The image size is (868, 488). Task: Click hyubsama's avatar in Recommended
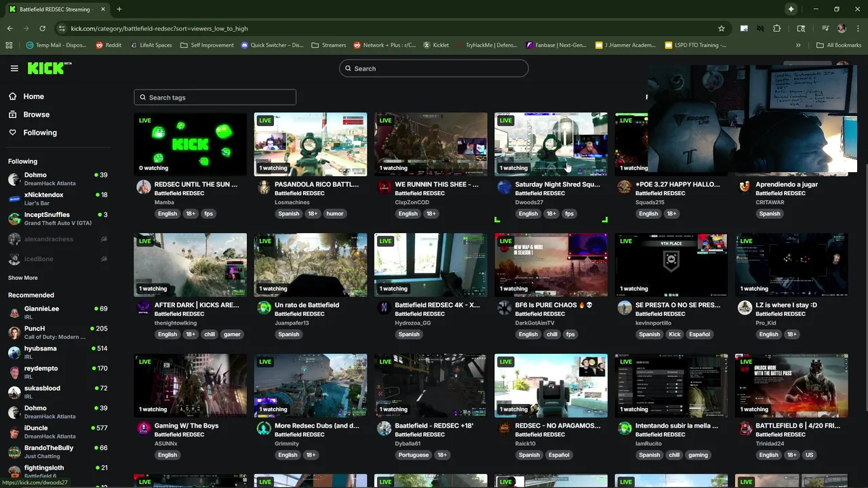tap(14, 352)
